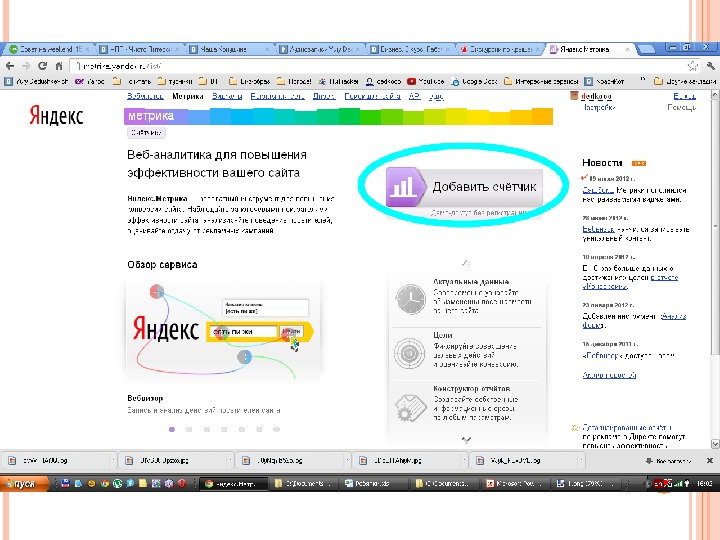Click the Конструктор отчётов gear icon
Viewport: 720px width, 540px height.
pyautogui.click(x=410, y=407)
